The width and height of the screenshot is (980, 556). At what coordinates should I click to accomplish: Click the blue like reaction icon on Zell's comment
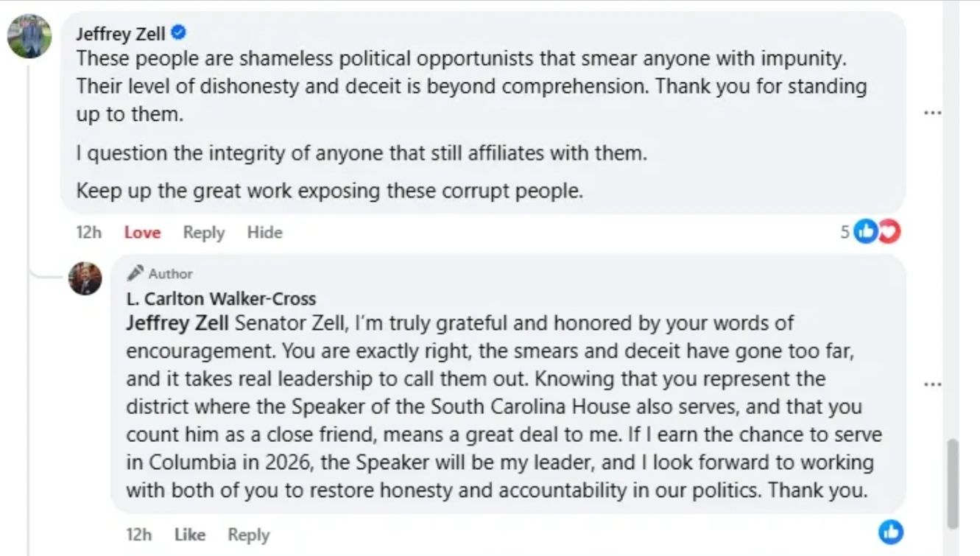(867, 232)
